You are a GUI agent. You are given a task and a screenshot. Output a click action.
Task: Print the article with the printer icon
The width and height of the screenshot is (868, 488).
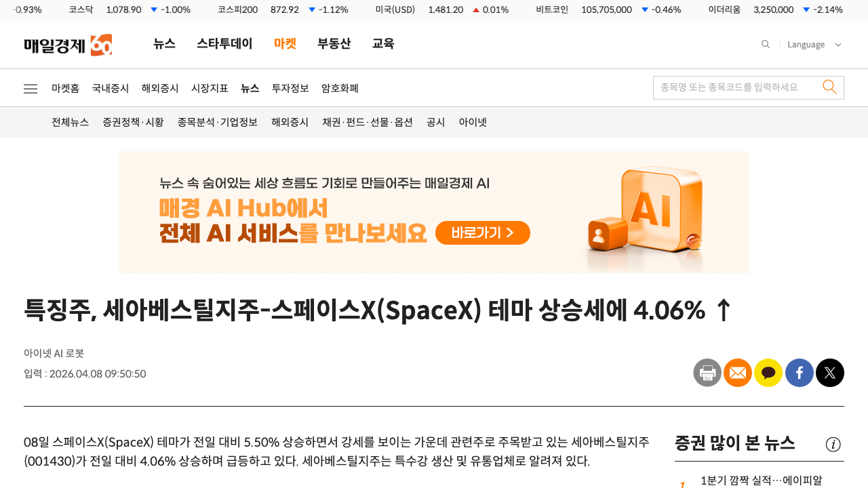pos(707,373)
